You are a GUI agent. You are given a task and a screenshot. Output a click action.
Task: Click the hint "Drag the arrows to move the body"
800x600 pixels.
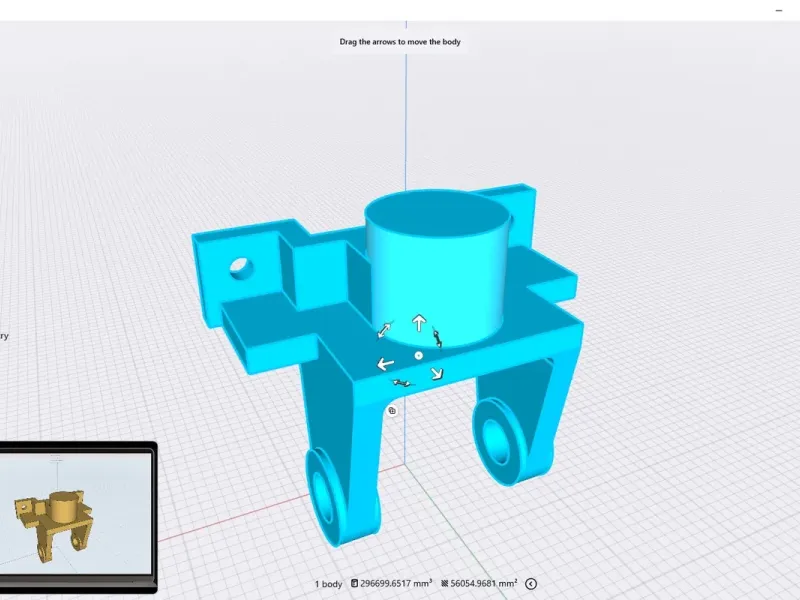(400, 42)
